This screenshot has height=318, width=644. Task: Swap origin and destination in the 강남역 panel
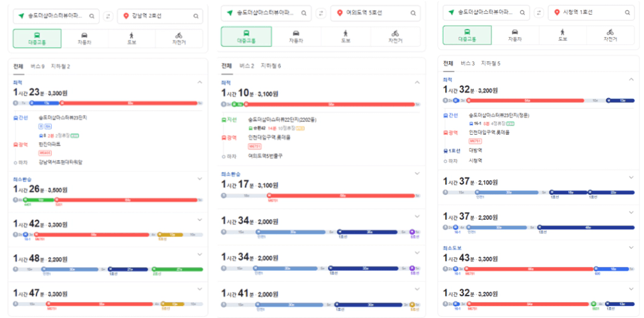pos(108,16)
